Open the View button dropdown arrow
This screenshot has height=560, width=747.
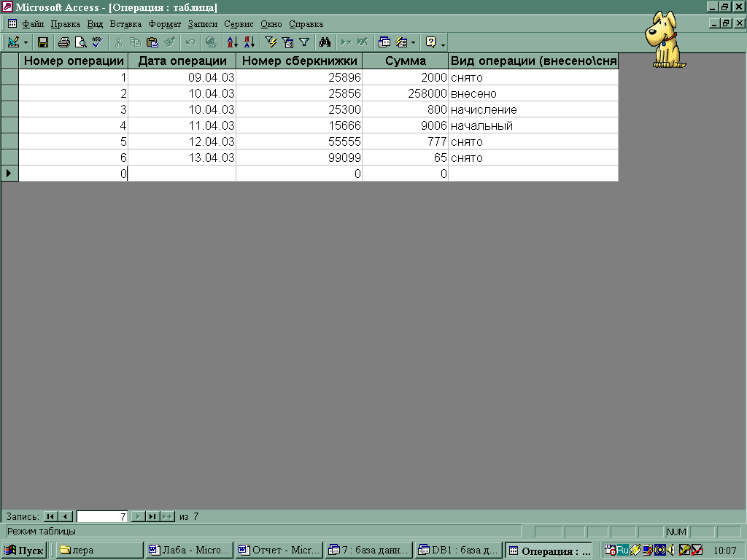[26, 42]
